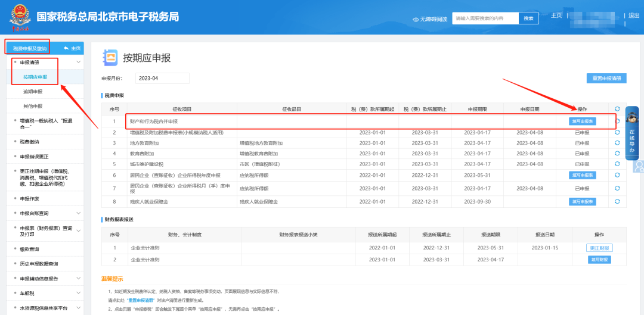
Task: Refresh the 残疾人就业保障金 row
Action: [x=617, y=201]
